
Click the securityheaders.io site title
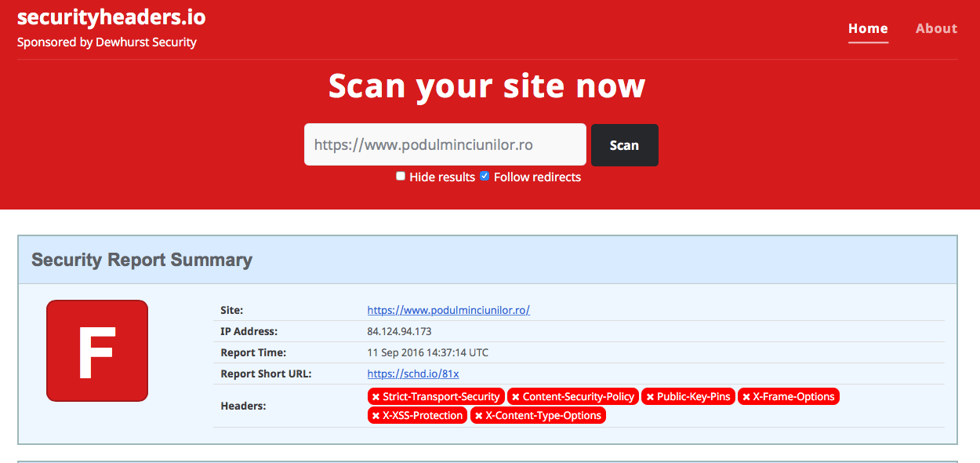pos(111,16)
